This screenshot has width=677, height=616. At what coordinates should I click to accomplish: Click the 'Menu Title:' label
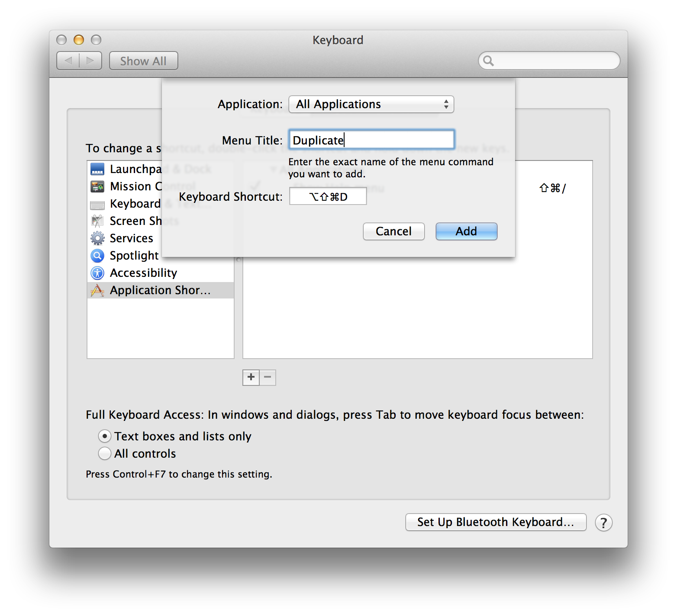(x=252, y=141)
